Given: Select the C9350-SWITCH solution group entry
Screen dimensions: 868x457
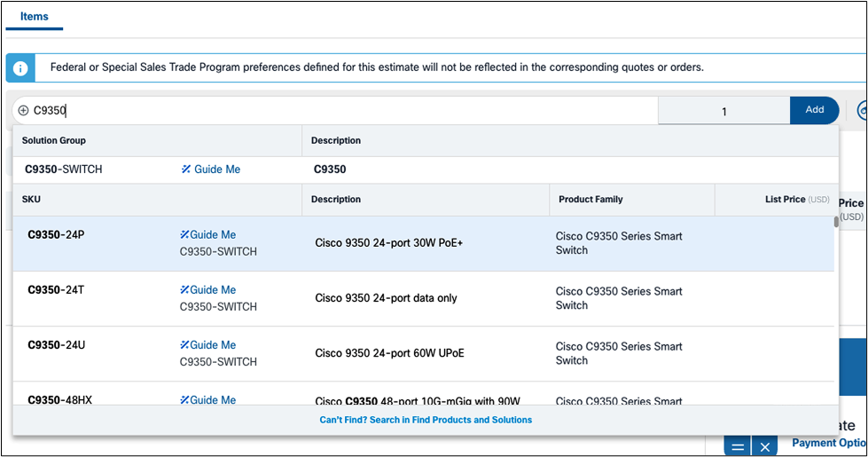Looking at the screenshot, I should point(64,169).
